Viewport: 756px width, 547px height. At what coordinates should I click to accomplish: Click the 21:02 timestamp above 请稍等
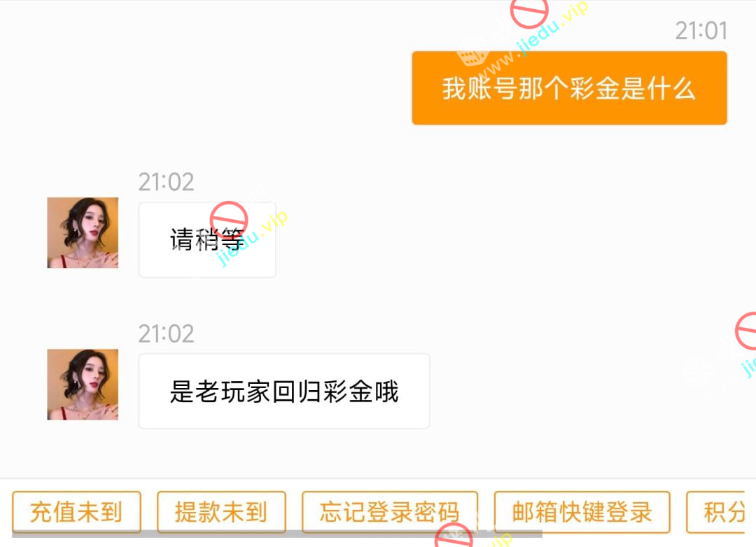pos(167,182)
